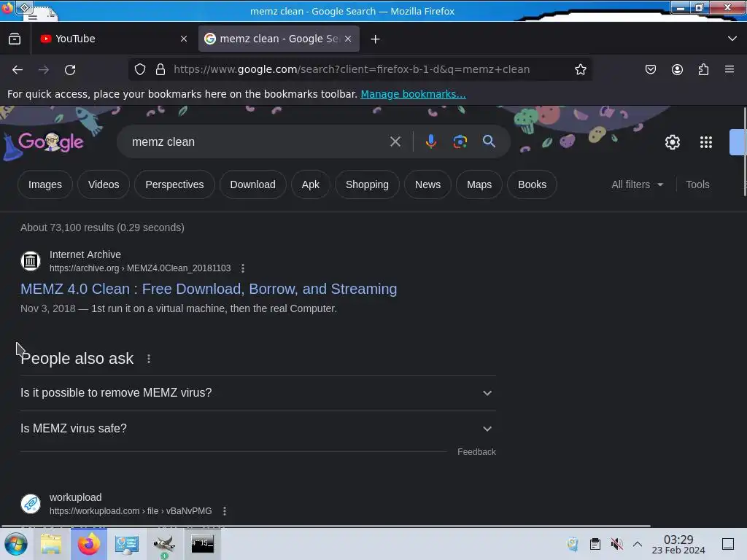Open the terminal from the taskbar
Viewport: 747px width, 560px height.
tap(203, 544)
